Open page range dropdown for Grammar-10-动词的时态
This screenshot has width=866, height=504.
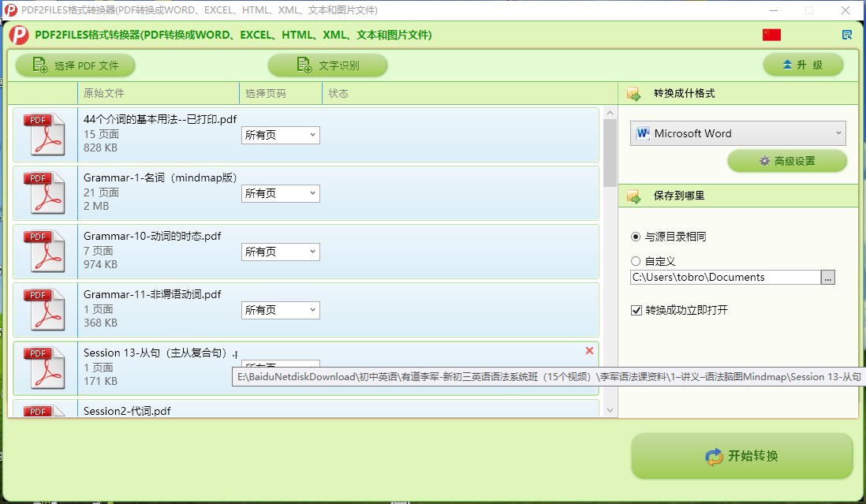click(x=281, y=252)
